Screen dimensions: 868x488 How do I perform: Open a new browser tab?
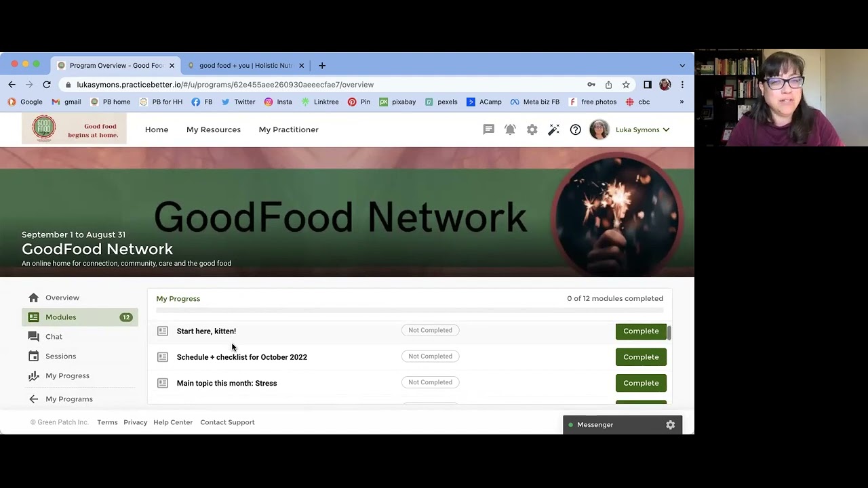(322, 66)
